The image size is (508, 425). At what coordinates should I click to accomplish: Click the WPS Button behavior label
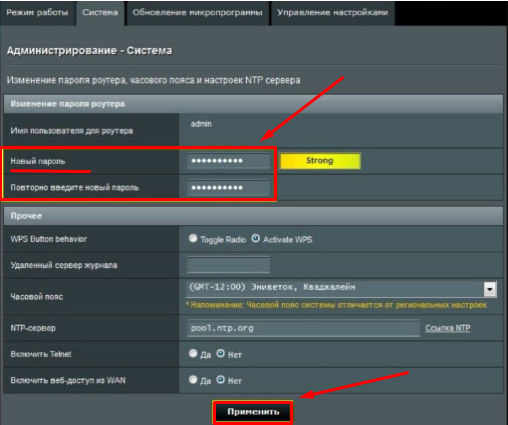(49, 239)
